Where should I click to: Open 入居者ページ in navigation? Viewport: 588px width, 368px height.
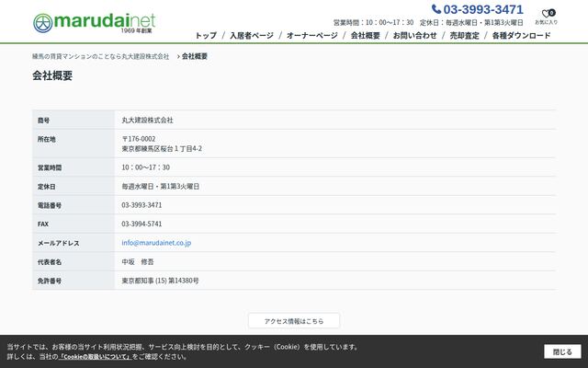[x=252, y=36]
